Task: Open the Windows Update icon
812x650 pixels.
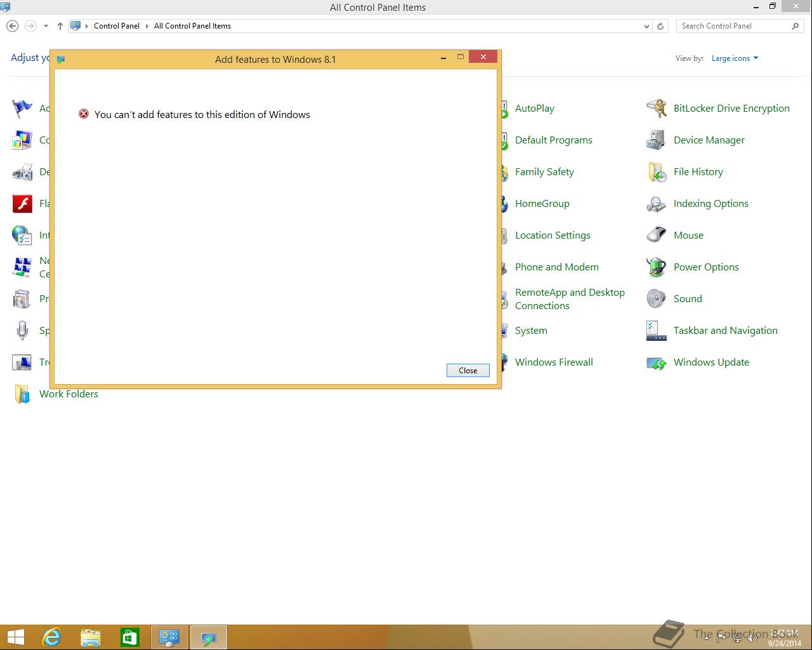Action: tap(656, 362)
